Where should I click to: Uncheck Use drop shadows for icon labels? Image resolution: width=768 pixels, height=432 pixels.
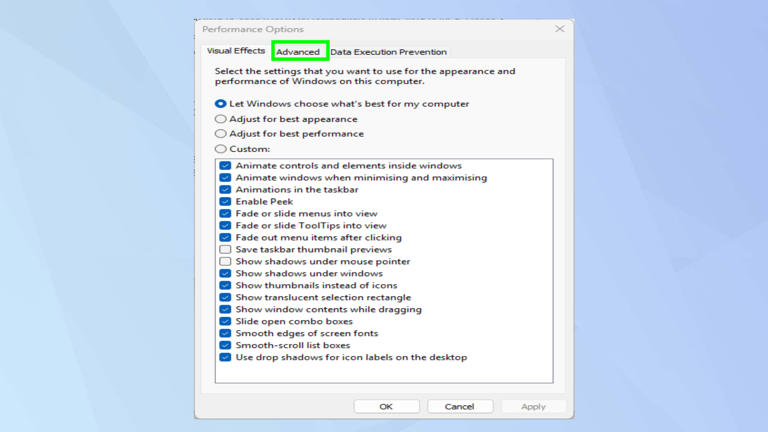tap(225, 357)
